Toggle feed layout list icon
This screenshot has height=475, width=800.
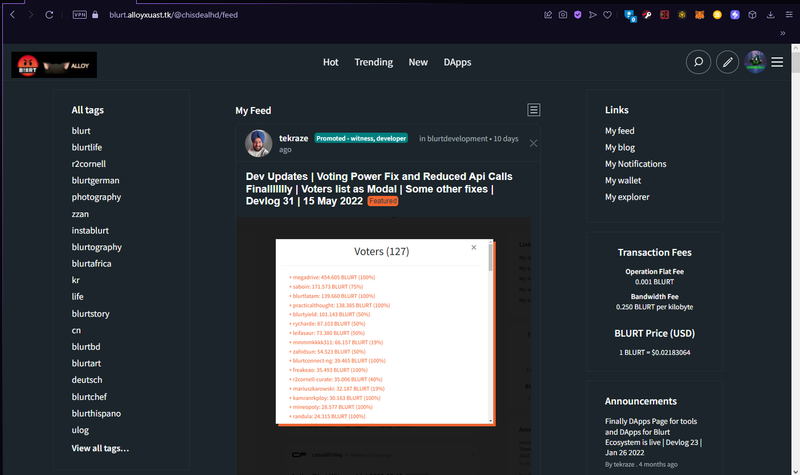pos(534,110)
